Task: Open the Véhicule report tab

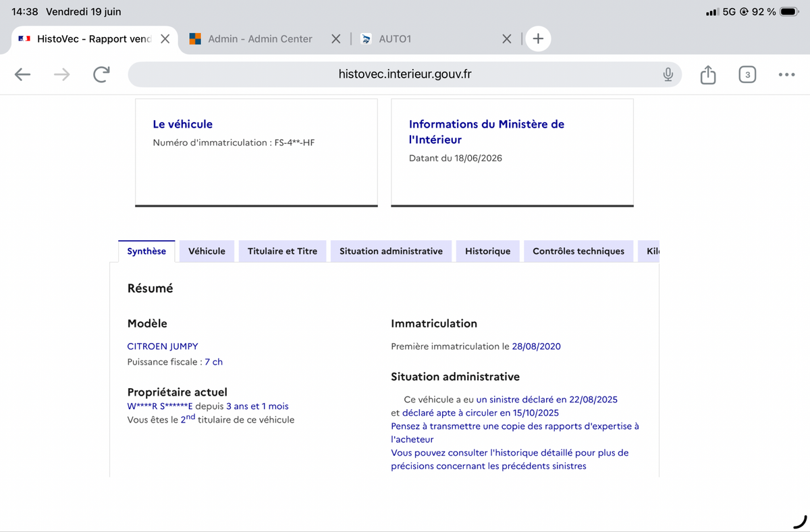Action: [207, 251]
